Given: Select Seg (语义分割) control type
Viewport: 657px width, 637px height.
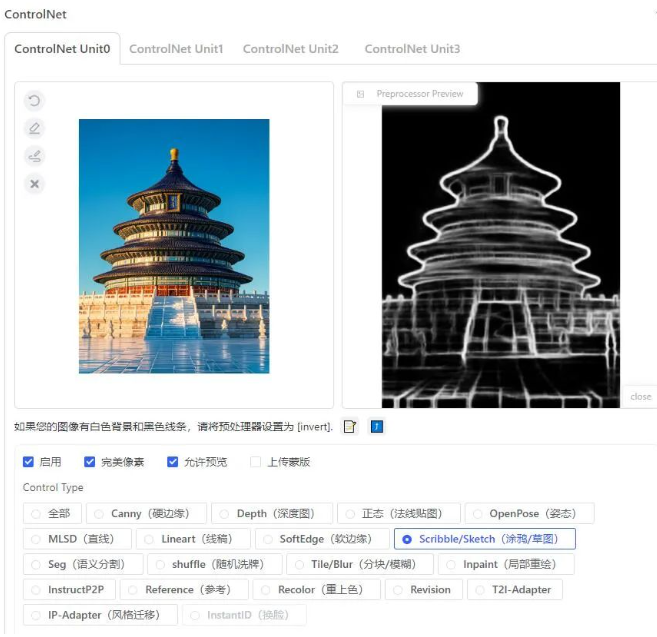Looking at the screenshot, I should pos(83,564).
